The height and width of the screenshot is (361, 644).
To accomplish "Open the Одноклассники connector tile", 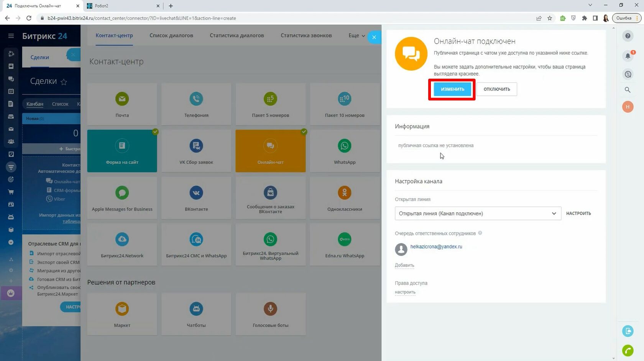I will 345,198.
